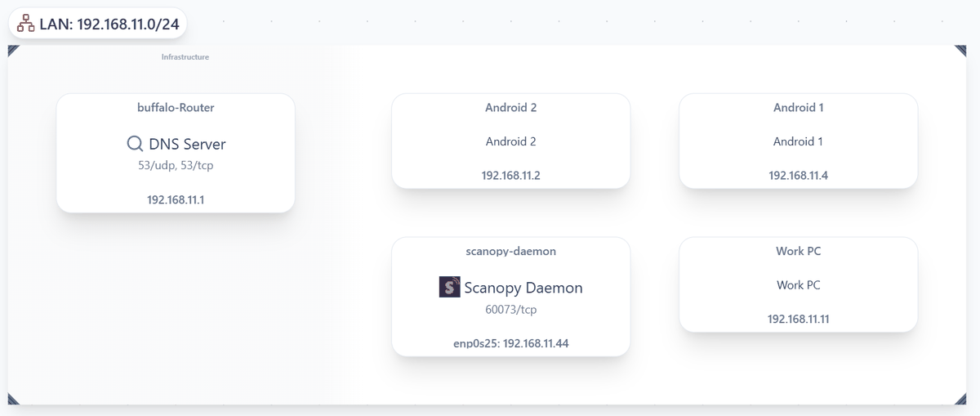Click the Scanopy Daemon logo icon
This screenshot has height=416, width=980.
(x=449, y=287)
